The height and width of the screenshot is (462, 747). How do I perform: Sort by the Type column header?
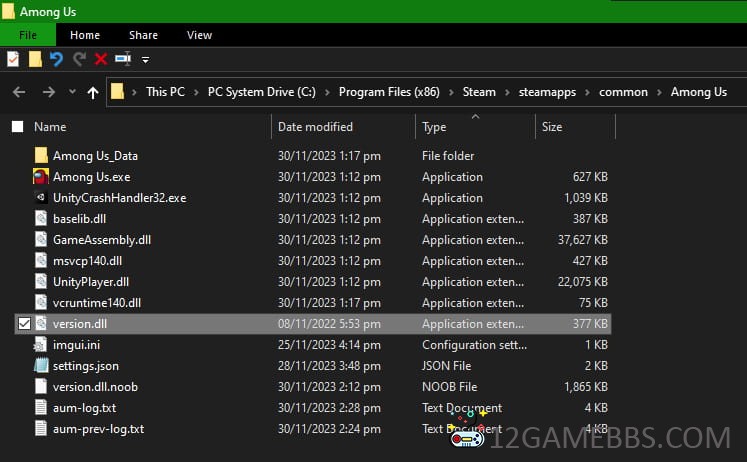(434, 127)
